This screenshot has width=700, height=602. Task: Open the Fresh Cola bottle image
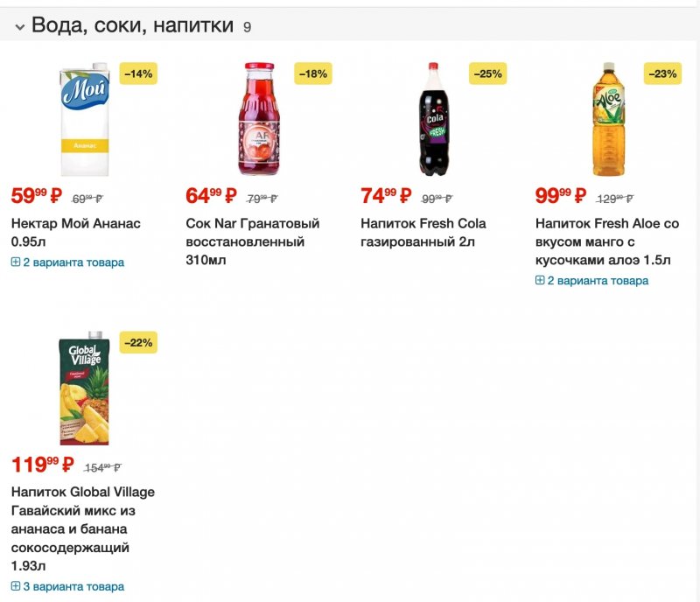click(x=434, y=119)
